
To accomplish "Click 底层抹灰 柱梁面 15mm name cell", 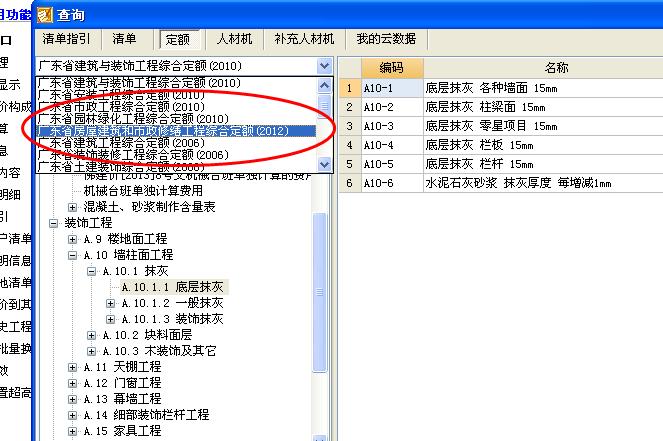I will coord(543,107).
